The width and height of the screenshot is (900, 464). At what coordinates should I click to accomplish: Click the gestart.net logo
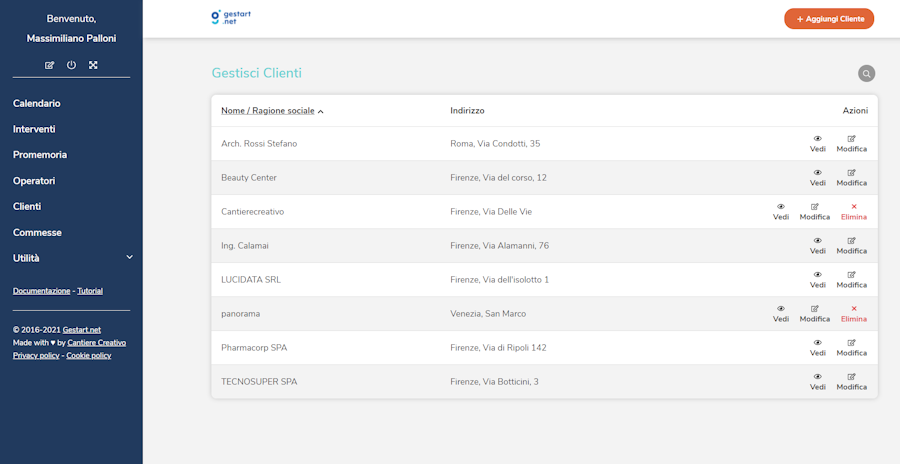[x=231, y=17]
